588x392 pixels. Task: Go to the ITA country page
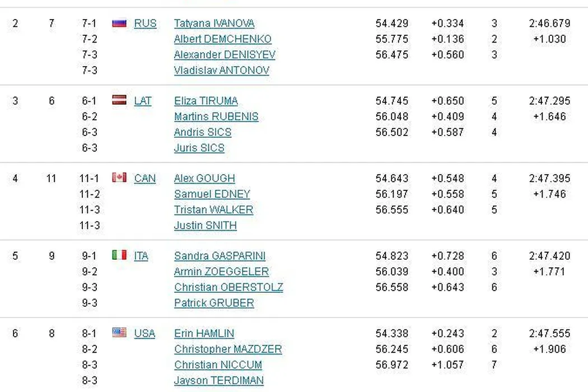tap(141, 256)
